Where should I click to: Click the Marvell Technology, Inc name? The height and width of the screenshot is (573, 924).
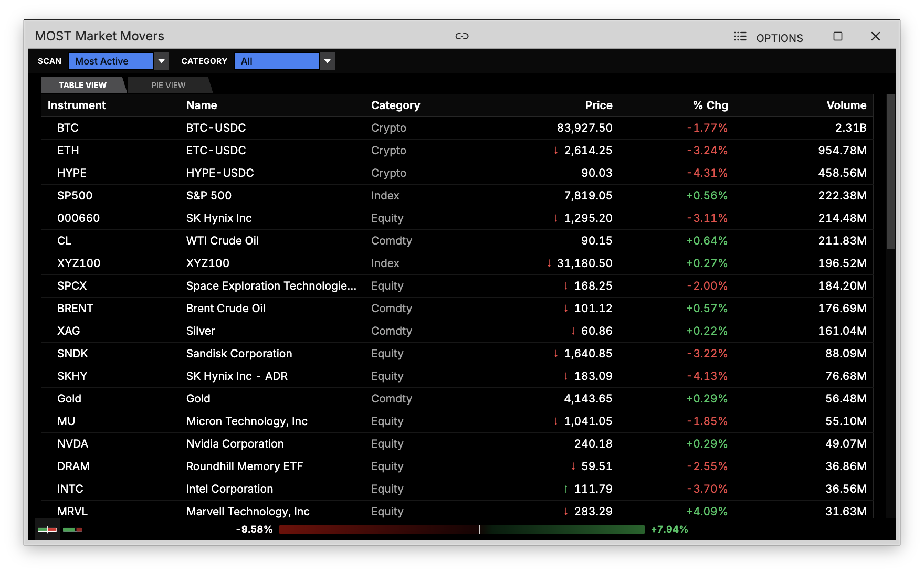point(248,512)
